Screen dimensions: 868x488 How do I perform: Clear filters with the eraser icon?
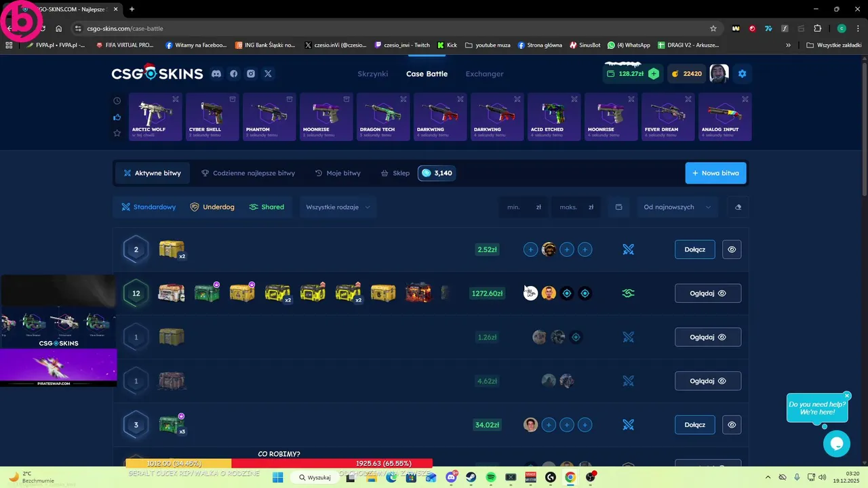(x=738, y=207)
